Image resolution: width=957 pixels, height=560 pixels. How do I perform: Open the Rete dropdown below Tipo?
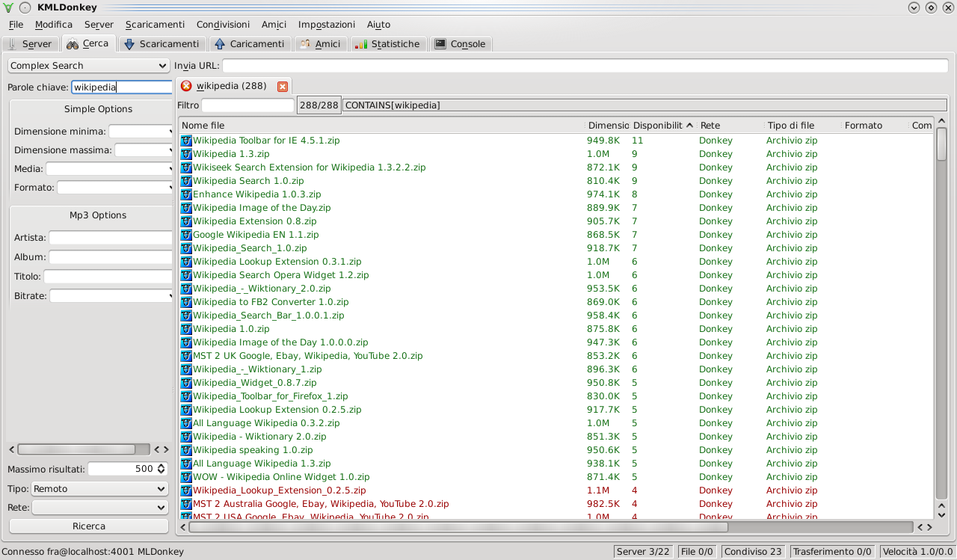(99, 508)
